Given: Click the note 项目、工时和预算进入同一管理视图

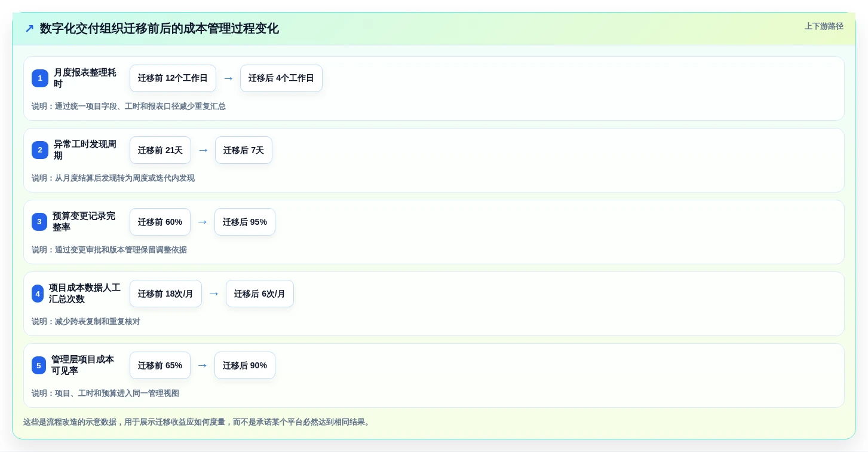Looking at the screenshot, I should pos(105,393).
